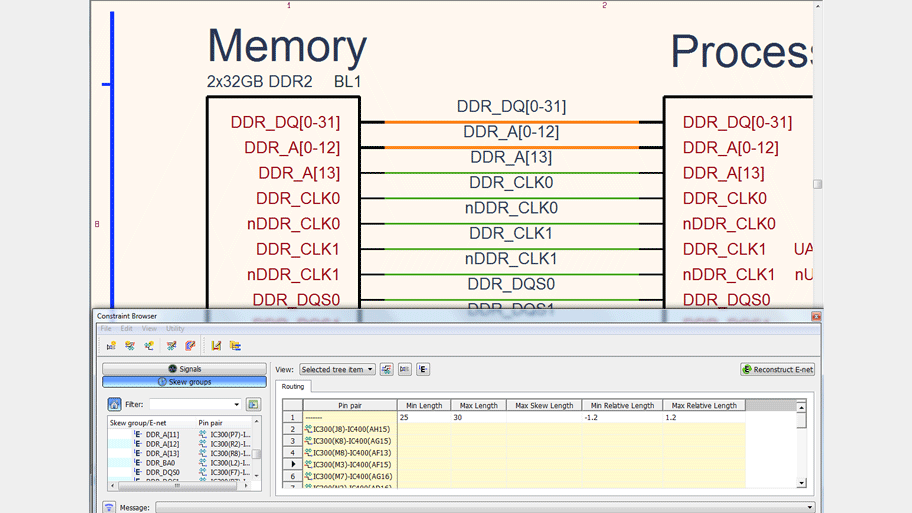Click the second icon in Constraint Browser toolbar
The width and height of the screenshot is (912, 513).
pos(130,346)
